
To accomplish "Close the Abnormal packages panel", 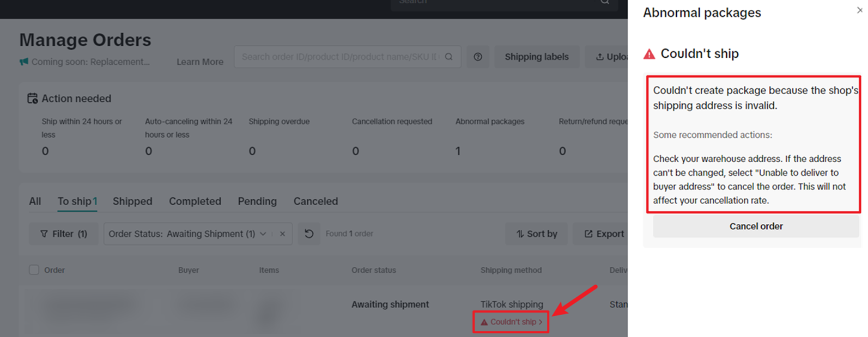I will [x=859, y=10].
